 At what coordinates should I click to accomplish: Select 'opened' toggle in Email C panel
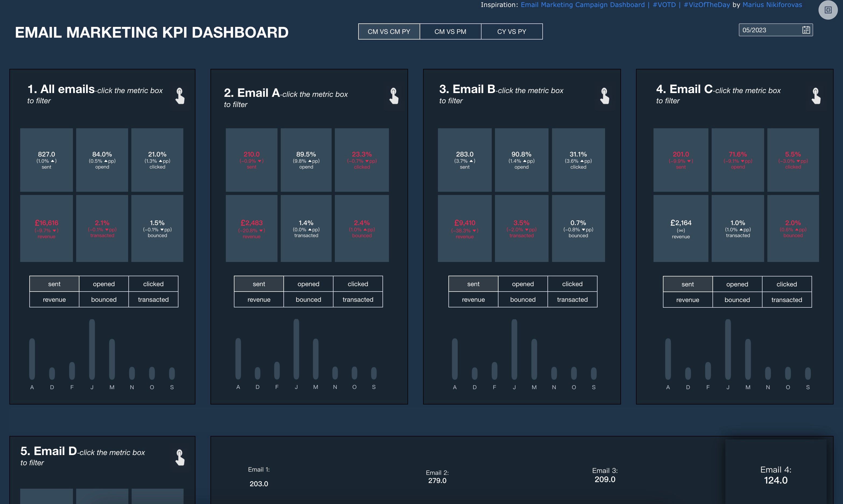[x=737, y=284]
